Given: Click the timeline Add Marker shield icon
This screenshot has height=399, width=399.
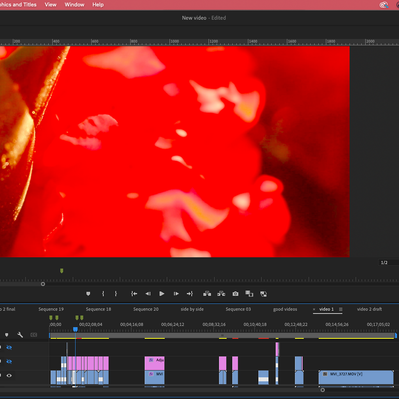Looking at the screenshot, I should tap(7, 335).
